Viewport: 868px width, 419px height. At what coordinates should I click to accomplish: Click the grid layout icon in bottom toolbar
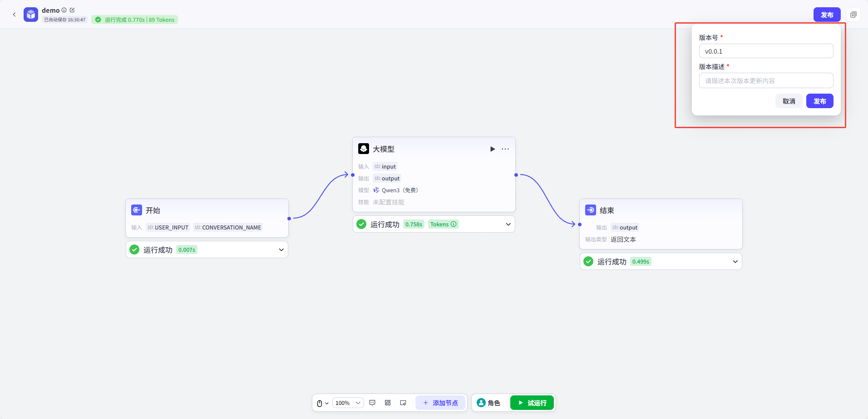point(388,403)
